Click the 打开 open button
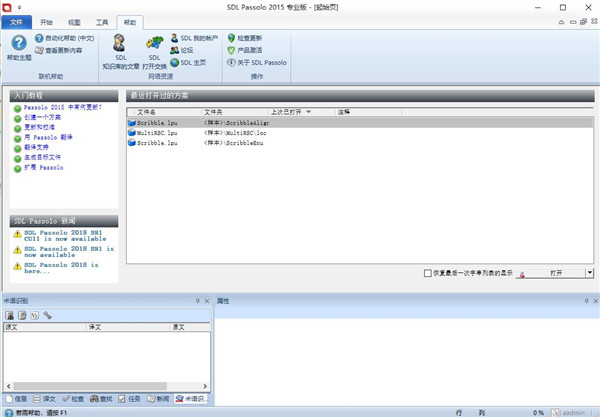Screen dimensions: 600x417 point(551,273)
